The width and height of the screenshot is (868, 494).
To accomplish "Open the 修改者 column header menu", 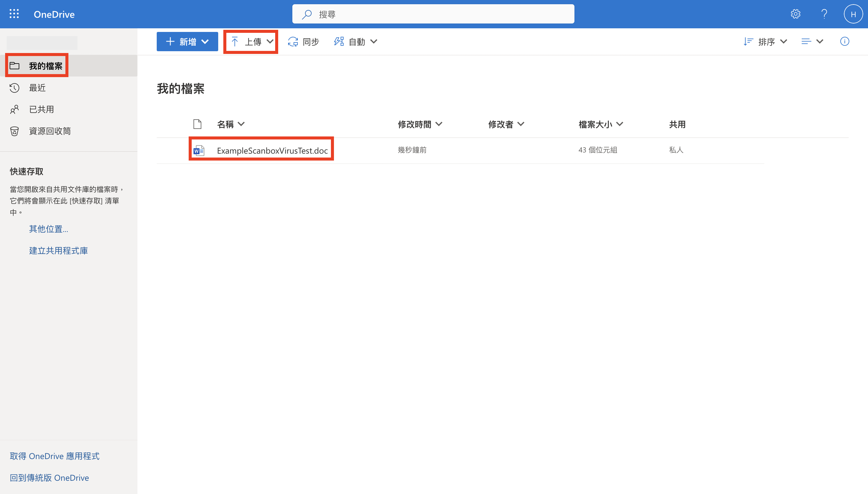I will [506, 124].
